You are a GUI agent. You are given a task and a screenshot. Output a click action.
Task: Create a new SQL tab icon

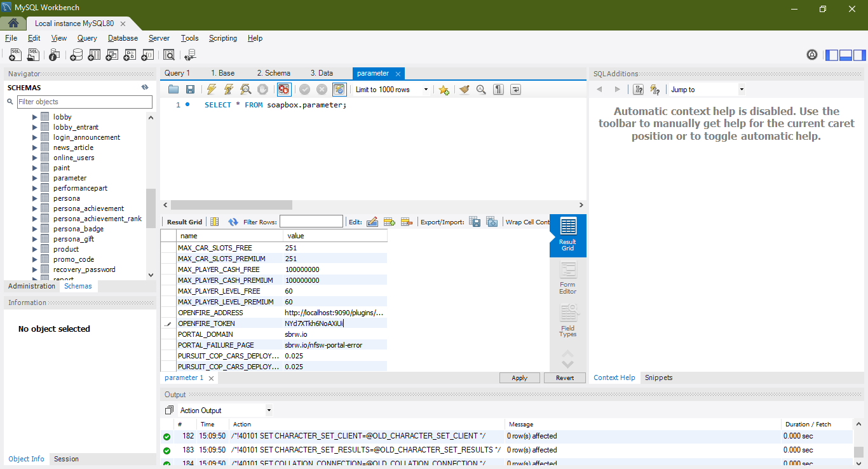pos(15,55)
